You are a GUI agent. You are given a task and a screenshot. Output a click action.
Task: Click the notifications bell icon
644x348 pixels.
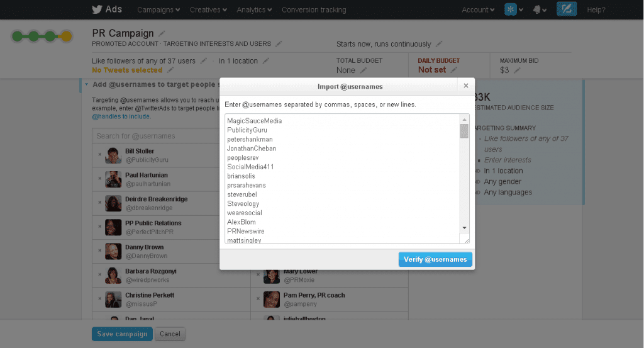(537, 10)
